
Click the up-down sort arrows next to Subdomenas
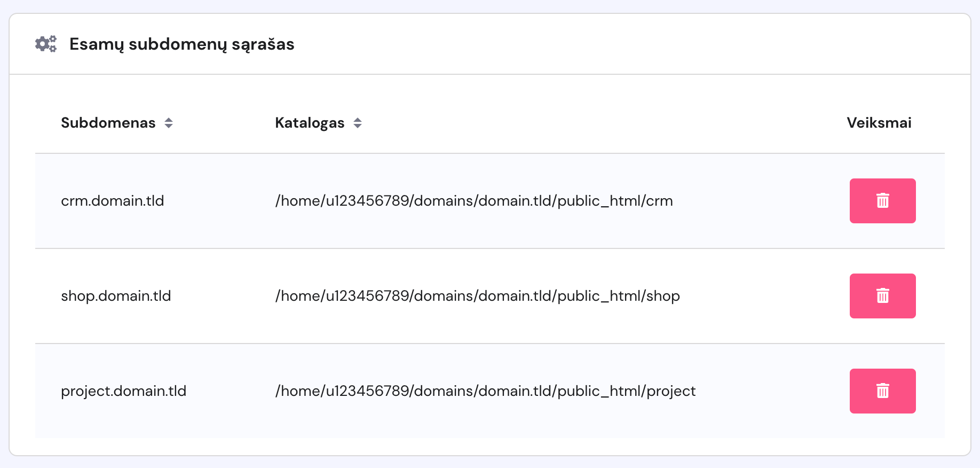(x=169, y=123)
